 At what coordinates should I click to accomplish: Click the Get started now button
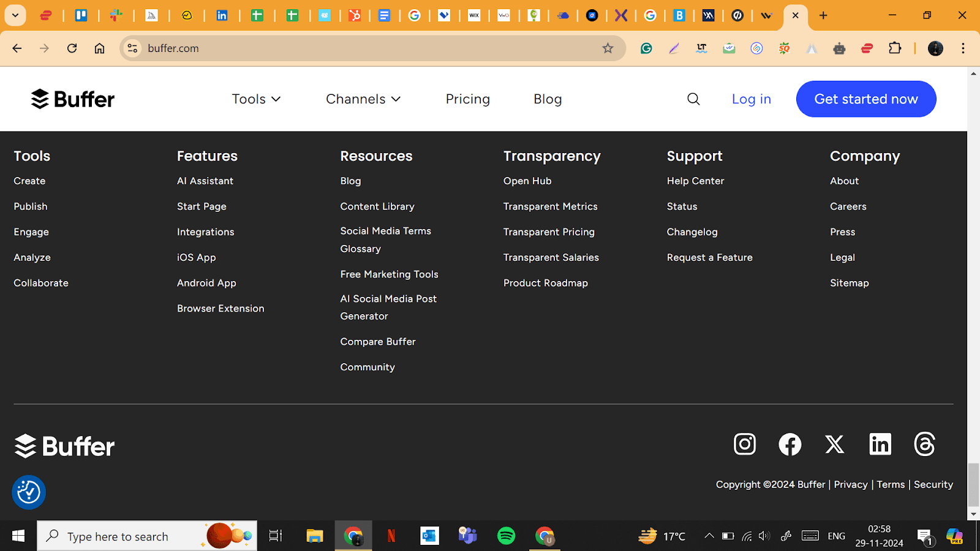click(866, 99)
